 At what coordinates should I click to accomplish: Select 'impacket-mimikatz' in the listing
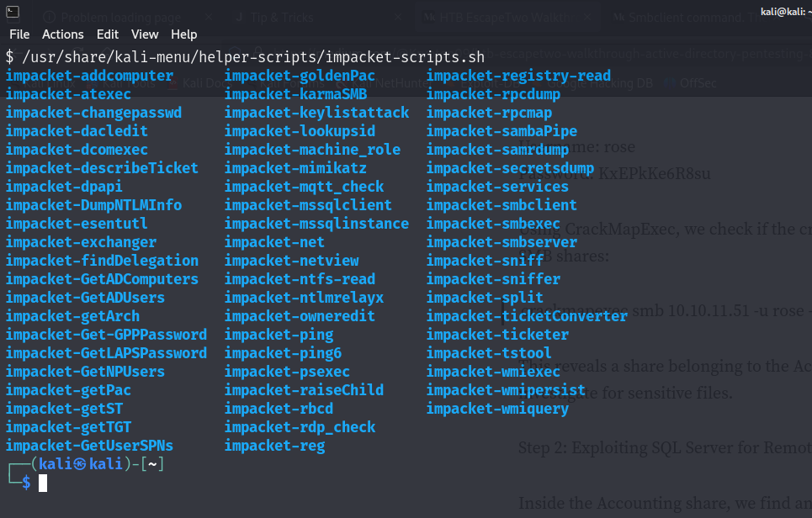(295, 168)
